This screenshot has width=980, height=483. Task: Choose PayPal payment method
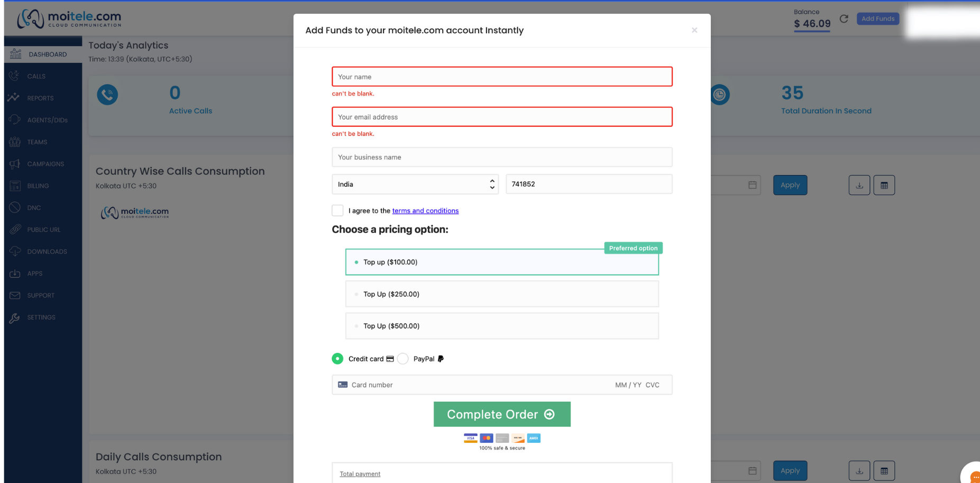point(403,359)
